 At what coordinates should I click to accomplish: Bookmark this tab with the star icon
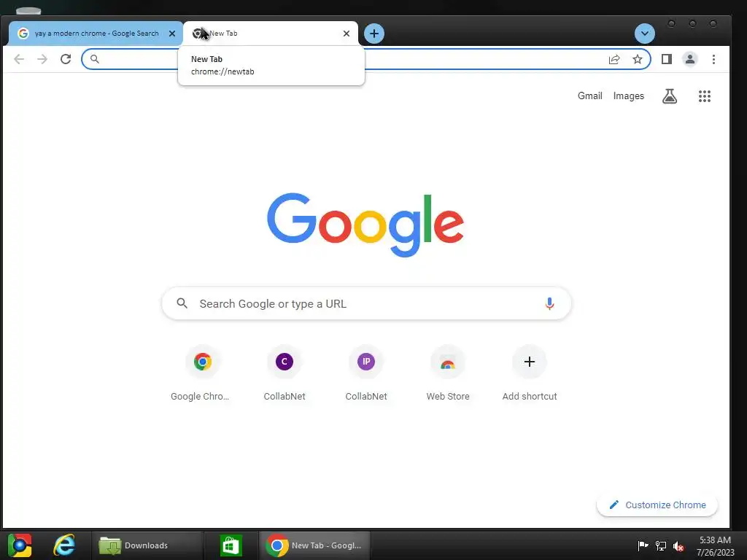coord(638,59)
